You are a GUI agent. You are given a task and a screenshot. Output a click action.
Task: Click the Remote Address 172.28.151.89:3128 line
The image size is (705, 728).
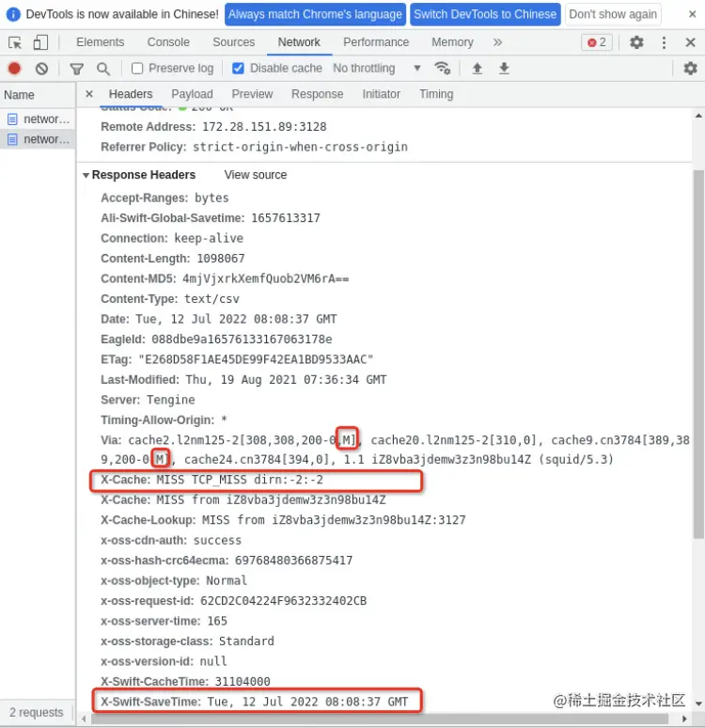[x=213, y=127]
